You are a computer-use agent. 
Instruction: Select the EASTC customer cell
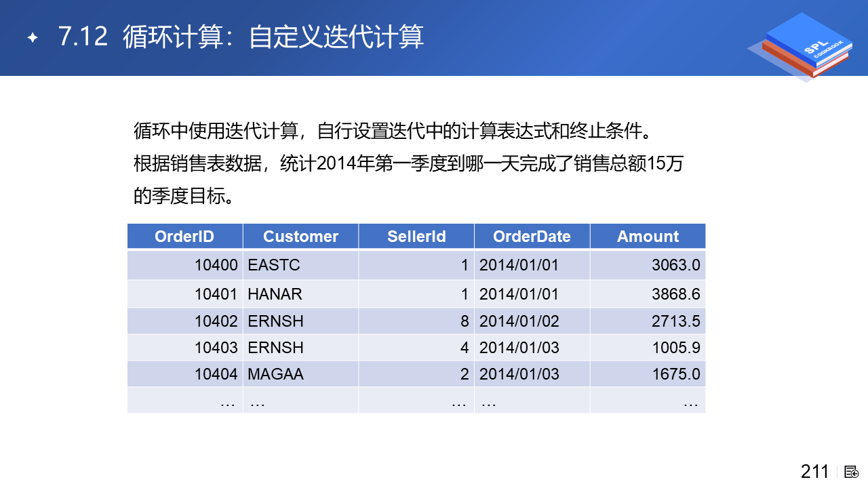coord(274,265)
